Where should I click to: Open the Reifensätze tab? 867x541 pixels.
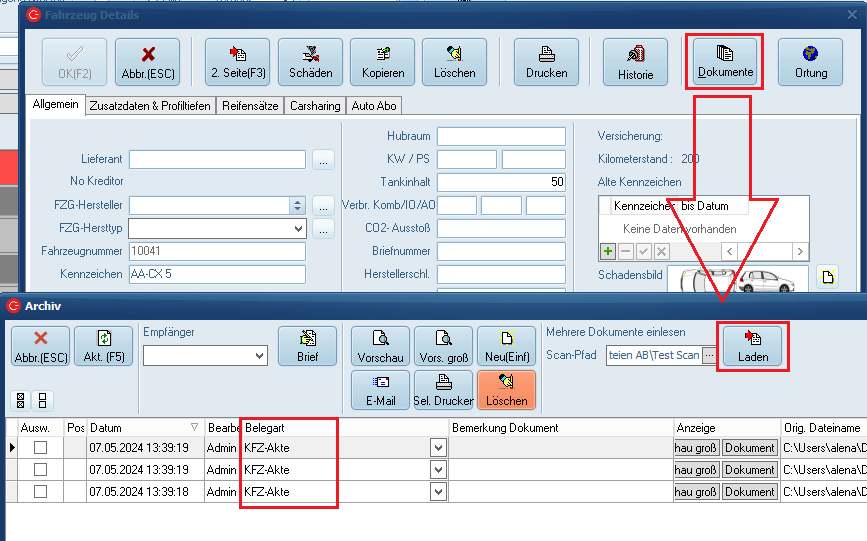pyautogui.click(x=252, y=106)
